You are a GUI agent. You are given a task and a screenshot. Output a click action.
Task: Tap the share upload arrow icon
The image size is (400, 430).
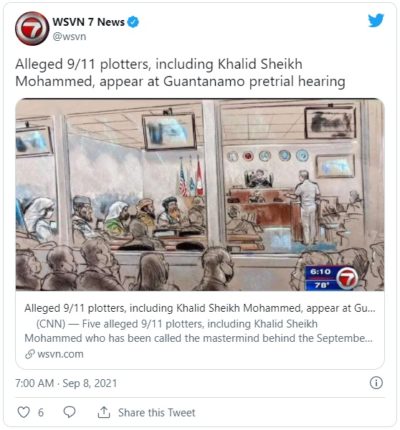pos(104,412)
